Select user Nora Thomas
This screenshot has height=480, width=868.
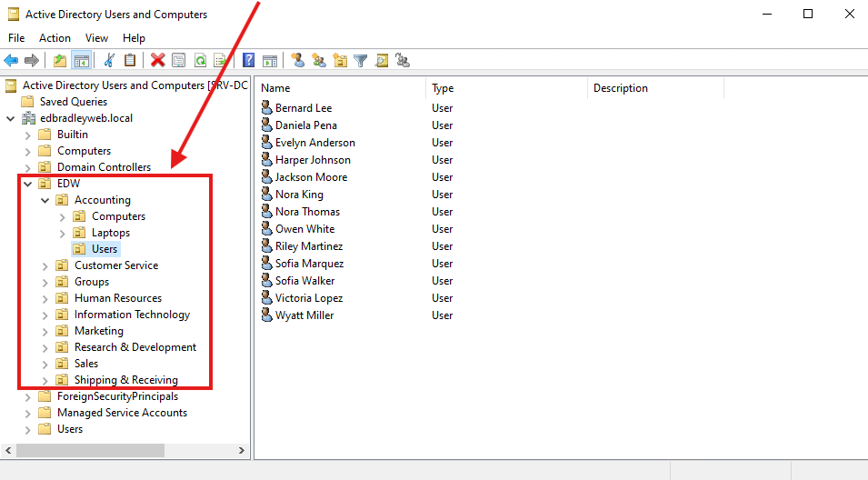point(308,212)
